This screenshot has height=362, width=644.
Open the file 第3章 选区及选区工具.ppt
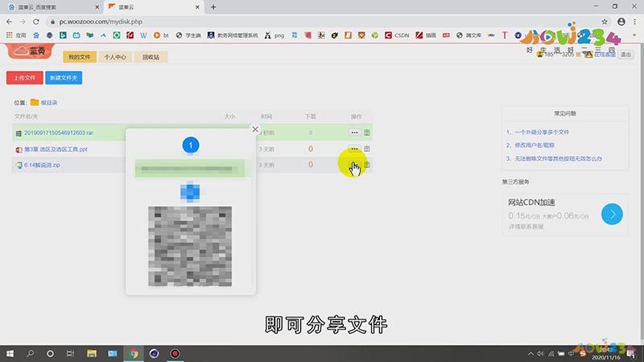click(56, 149)
